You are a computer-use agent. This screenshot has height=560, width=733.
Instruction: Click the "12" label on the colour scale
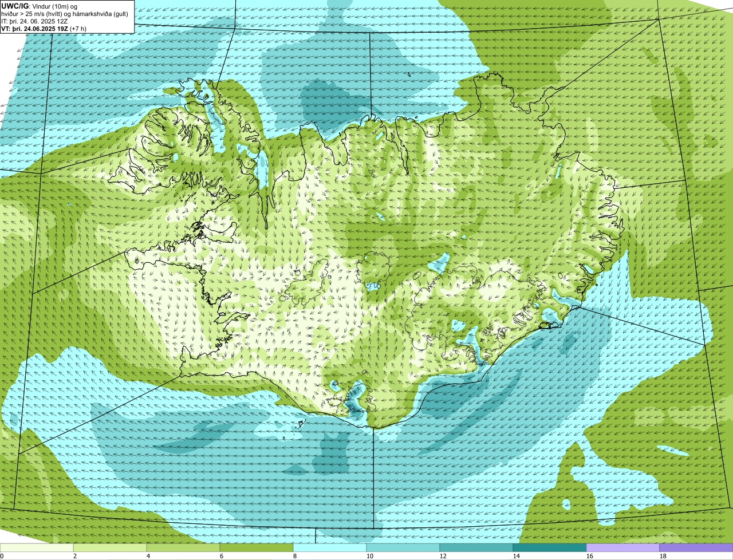(443, 556)
